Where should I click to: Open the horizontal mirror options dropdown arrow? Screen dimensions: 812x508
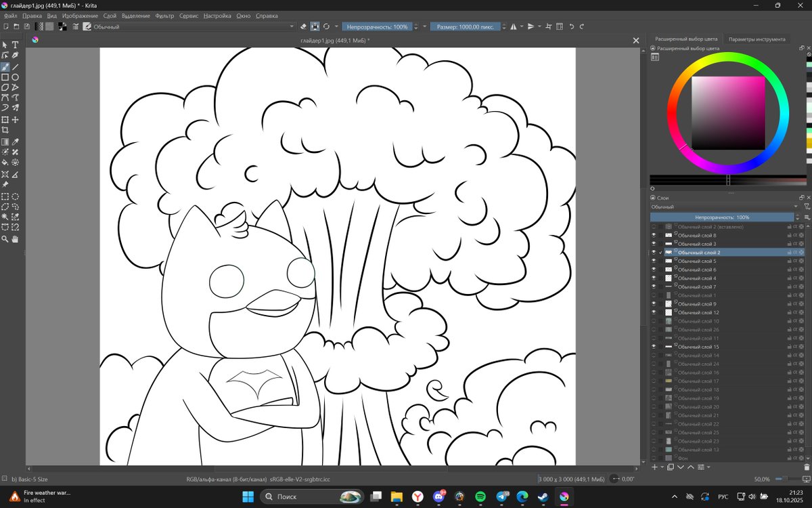(x=522, y=26)
